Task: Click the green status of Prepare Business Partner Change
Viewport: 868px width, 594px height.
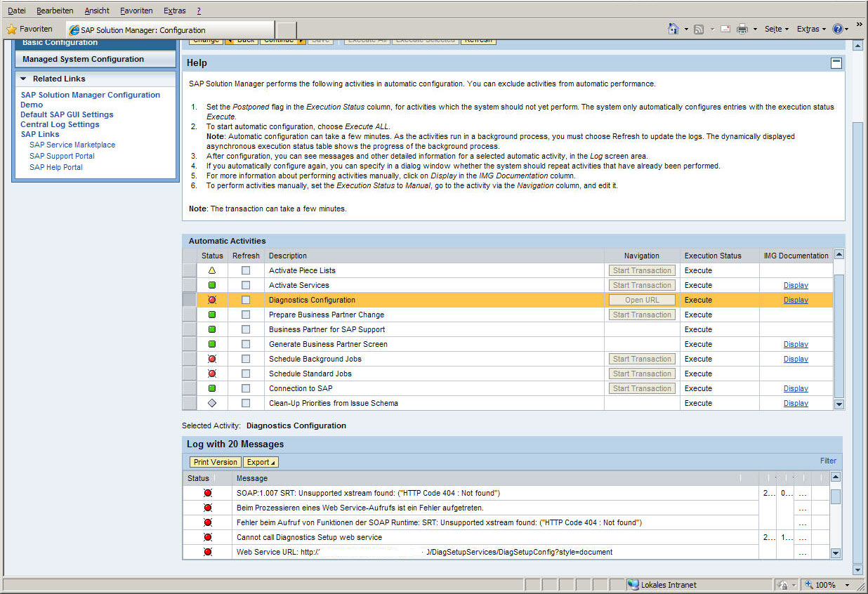Action: [212, 315]
